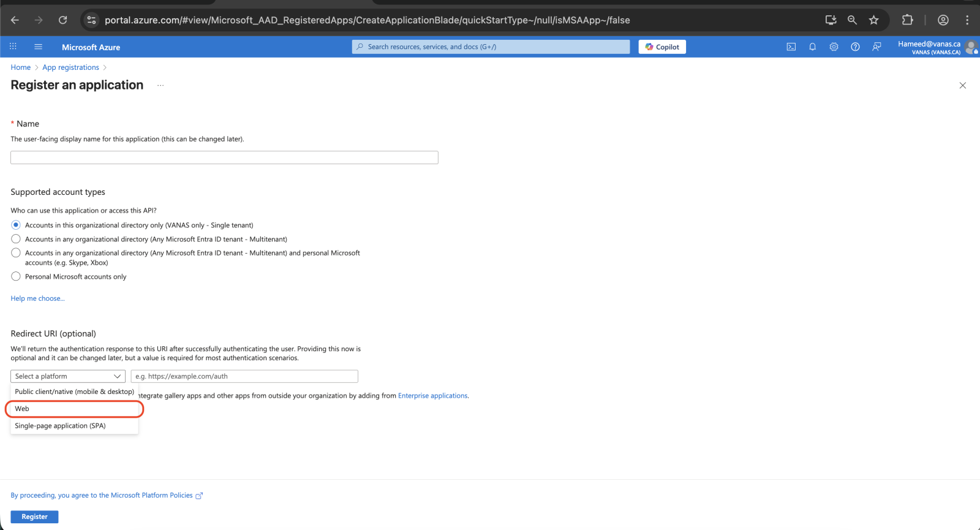Open Azure notifications bell

point(812,47)
